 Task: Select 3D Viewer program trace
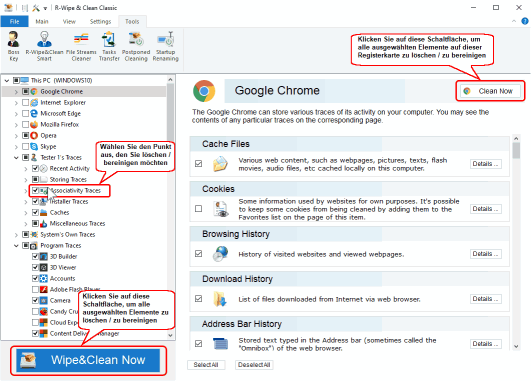[63, 268]
